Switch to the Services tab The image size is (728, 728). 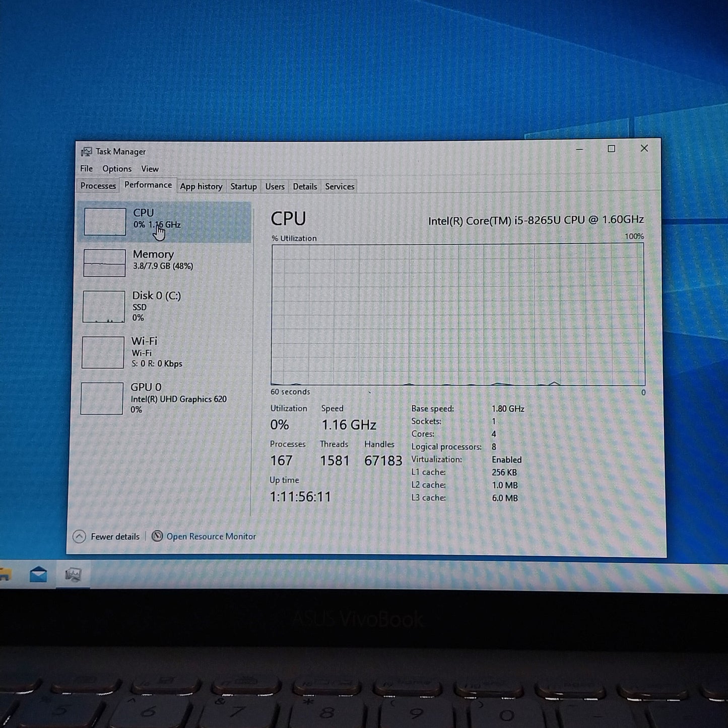tap(340, 186)
